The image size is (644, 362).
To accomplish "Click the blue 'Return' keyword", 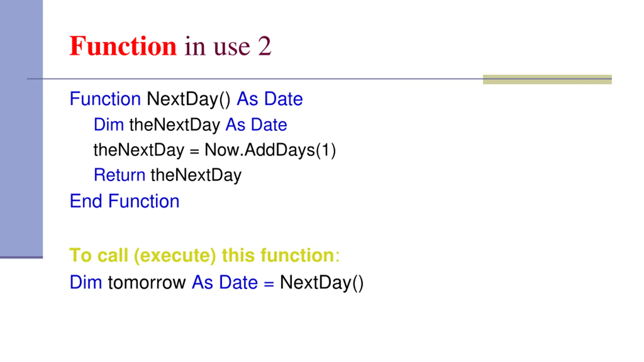I will click(119, 175).
